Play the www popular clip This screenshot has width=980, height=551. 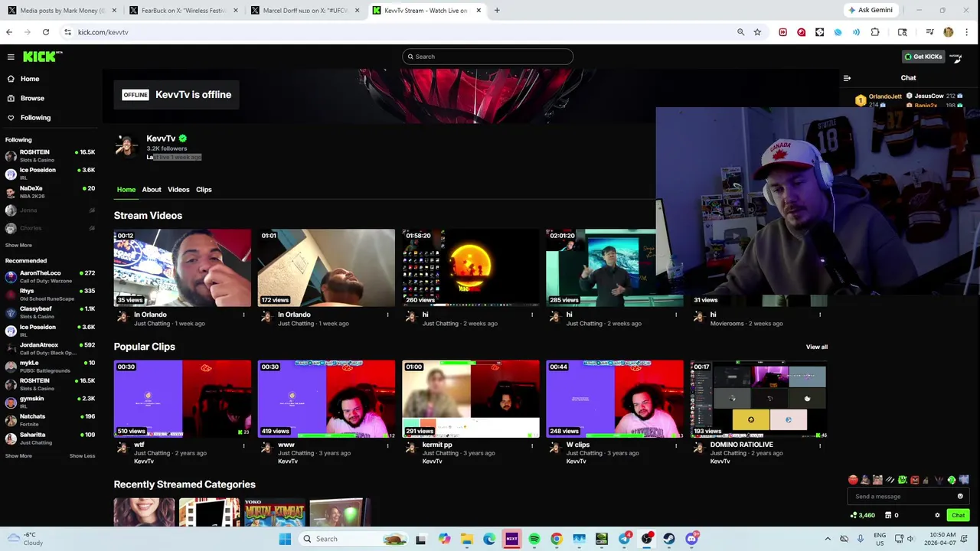click(x=326, y=399)
